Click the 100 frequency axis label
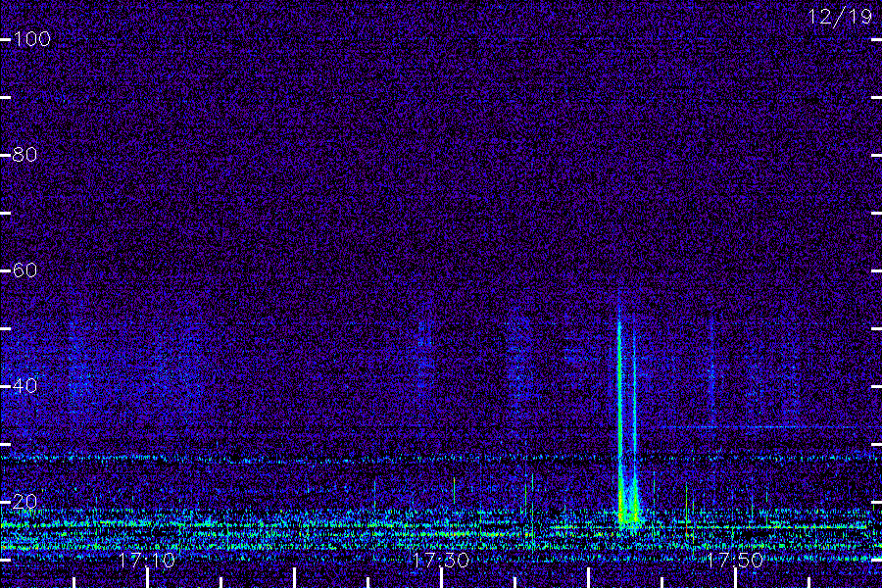This screenshot has height=588, width=882. 32,39
